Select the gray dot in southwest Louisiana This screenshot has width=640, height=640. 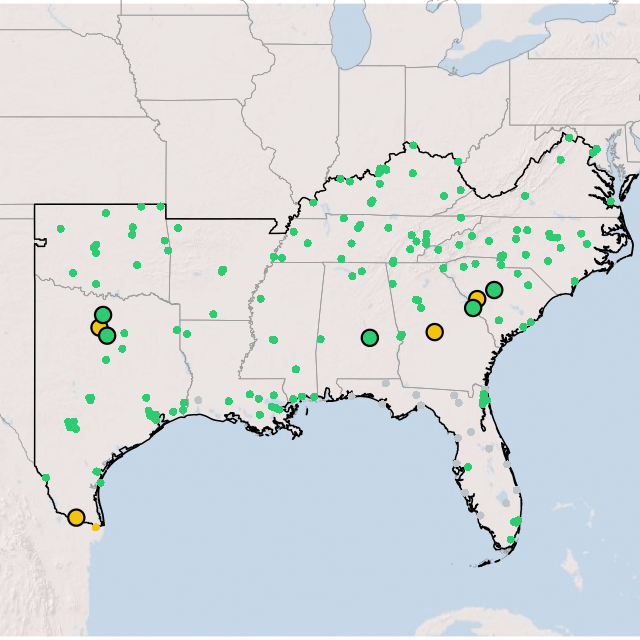coord(198,400)
